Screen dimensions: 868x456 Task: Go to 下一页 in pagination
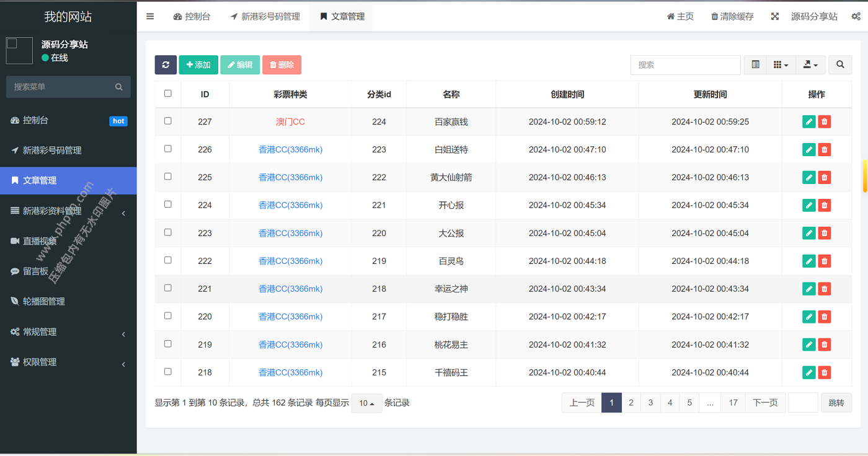click(765, 403)
